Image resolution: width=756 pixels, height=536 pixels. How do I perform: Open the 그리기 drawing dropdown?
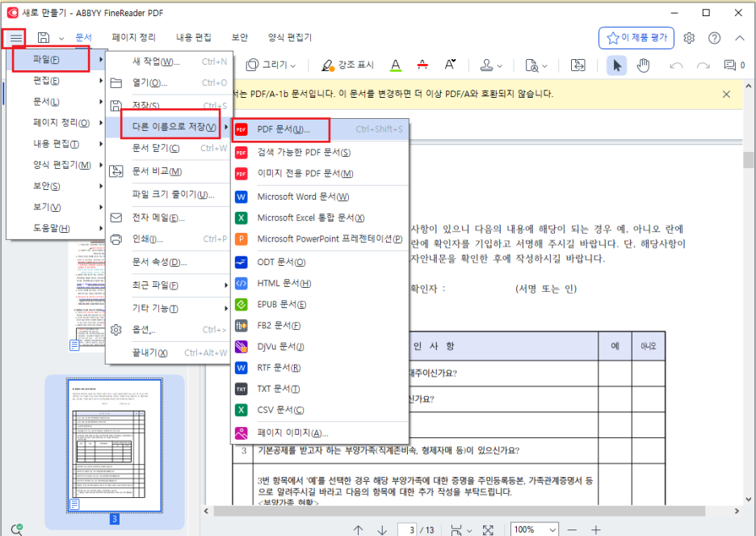coord(271,65)
